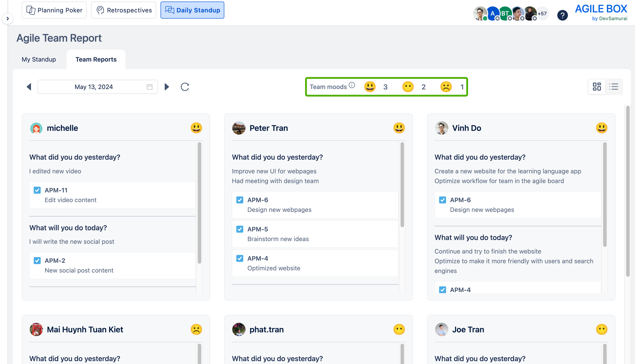Open the Planning Poker tab

click(x=54, y=10)
